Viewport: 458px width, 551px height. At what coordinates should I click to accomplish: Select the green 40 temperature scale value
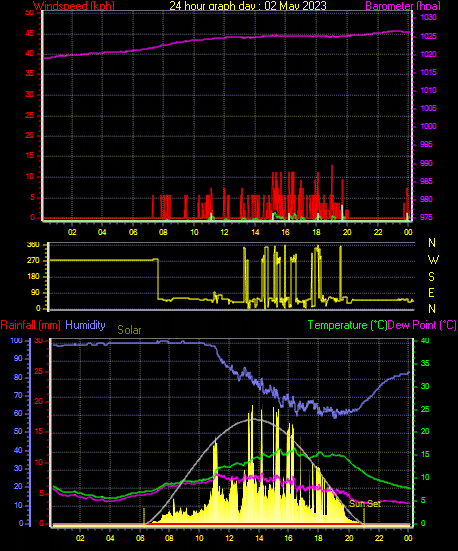[425, 340]
